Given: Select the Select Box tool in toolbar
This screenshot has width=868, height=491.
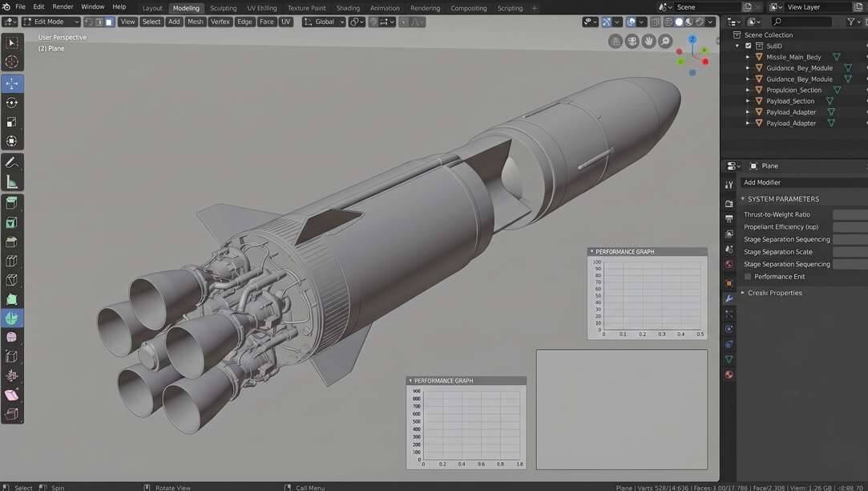Looking at the screenshot, I should point(12,43).
